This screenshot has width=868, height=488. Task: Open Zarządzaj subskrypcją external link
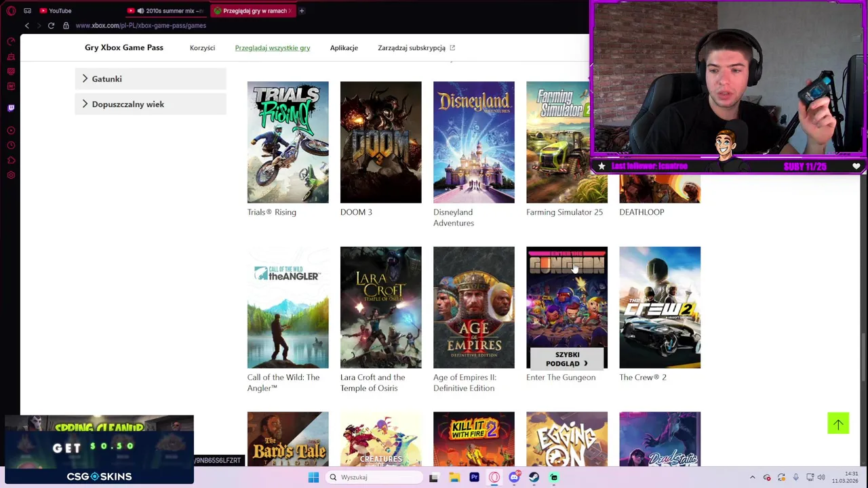pos(416,48)
